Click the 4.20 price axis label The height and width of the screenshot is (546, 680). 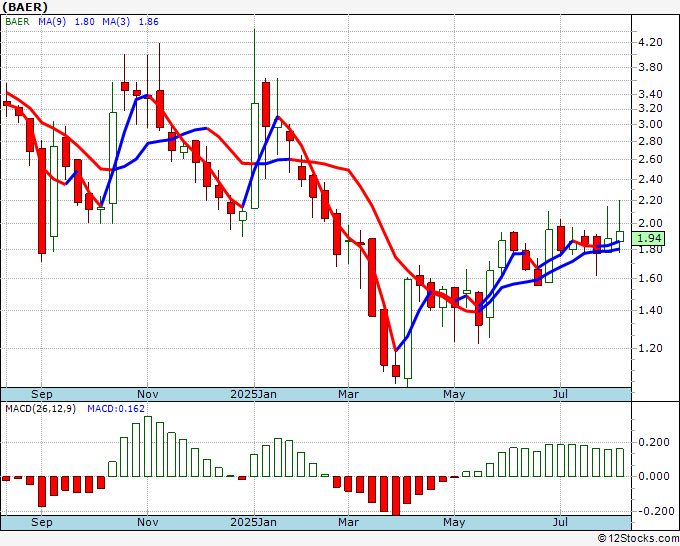point(650,42)
